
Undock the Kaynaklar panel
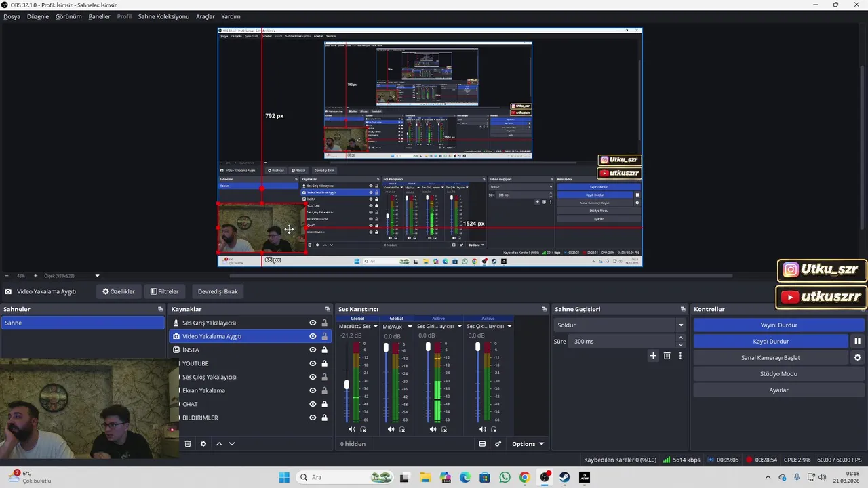[x=328, y=309]
